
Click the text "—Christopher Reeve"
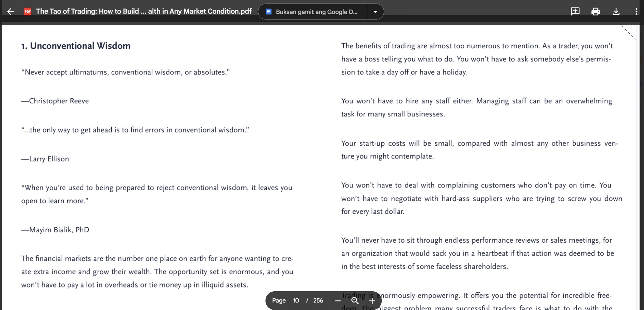click(55, 101)
